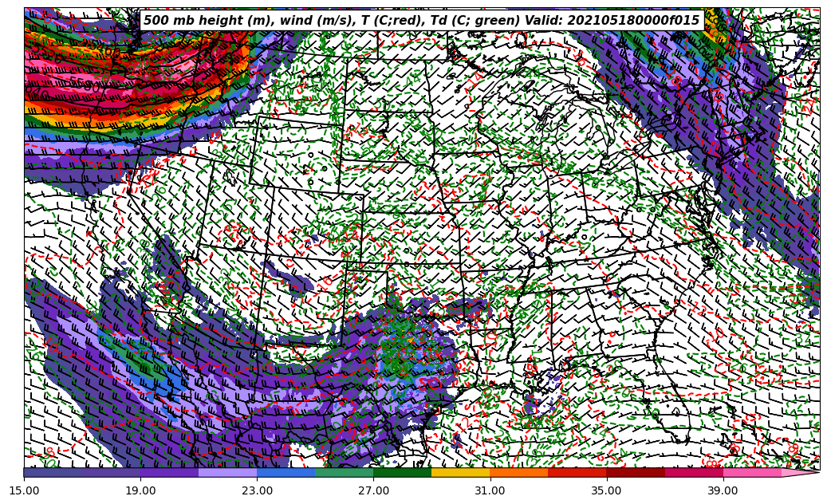The image size is (827, 504).
Task: Select the 39.00 colorbar tick label
Action: [723, 490]
